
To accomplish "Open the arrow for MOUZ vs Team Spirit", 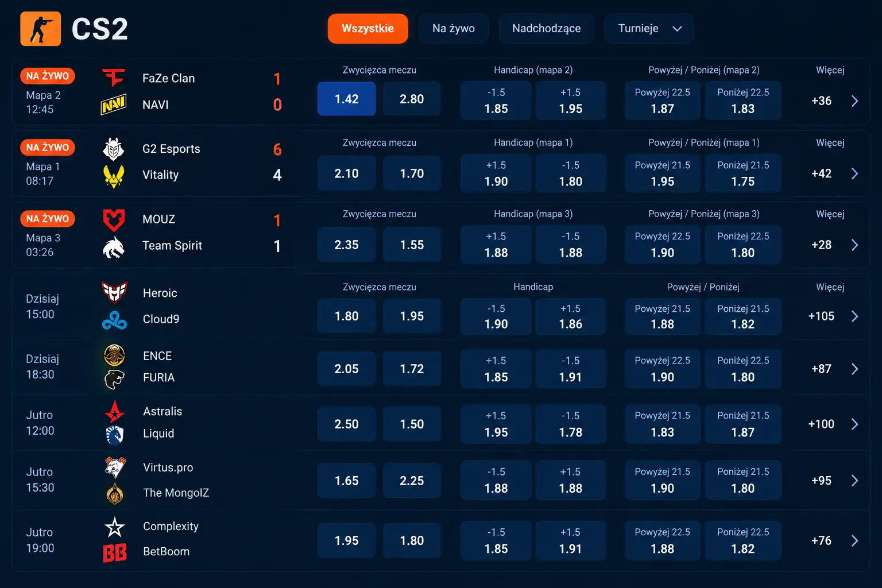I will tap(854, 245).
